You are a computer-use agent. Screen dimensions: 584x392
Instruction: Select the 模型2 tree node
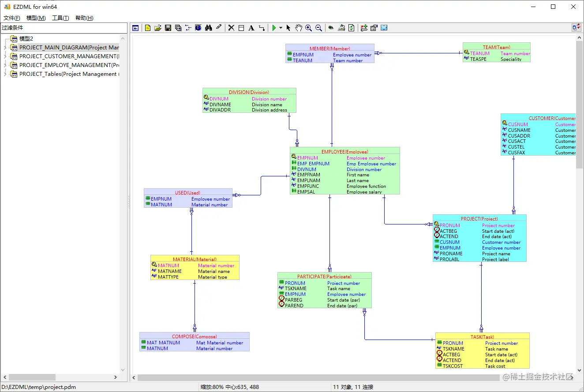(26, 39)
